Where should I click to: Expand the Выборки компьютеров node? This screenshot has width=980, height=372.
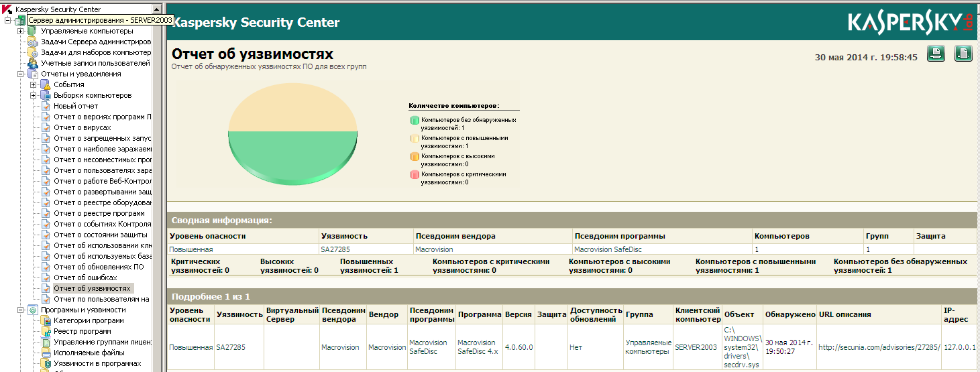pos(33,95)
